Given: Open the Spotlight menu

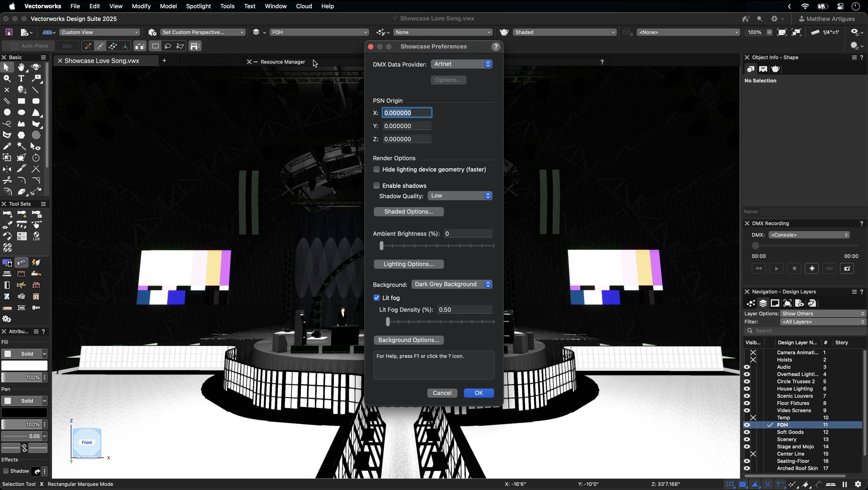Looking at the screenshot, I should tap(198, 6).
